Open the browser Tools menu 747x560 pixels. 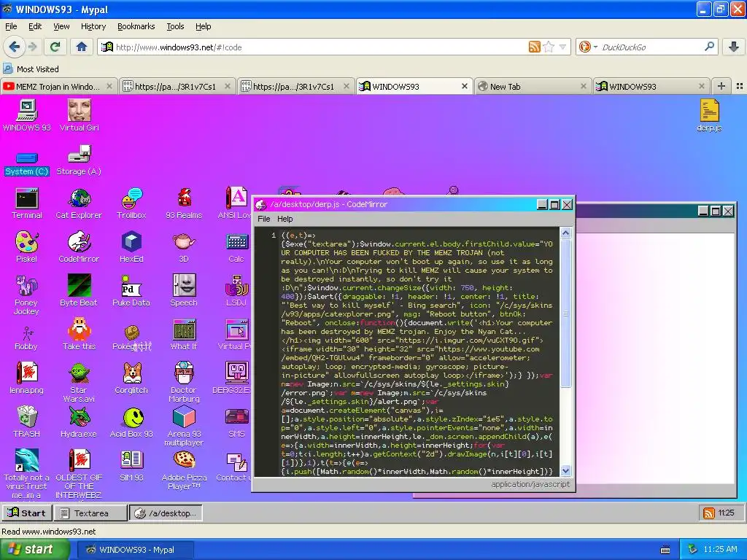(175, 26)
